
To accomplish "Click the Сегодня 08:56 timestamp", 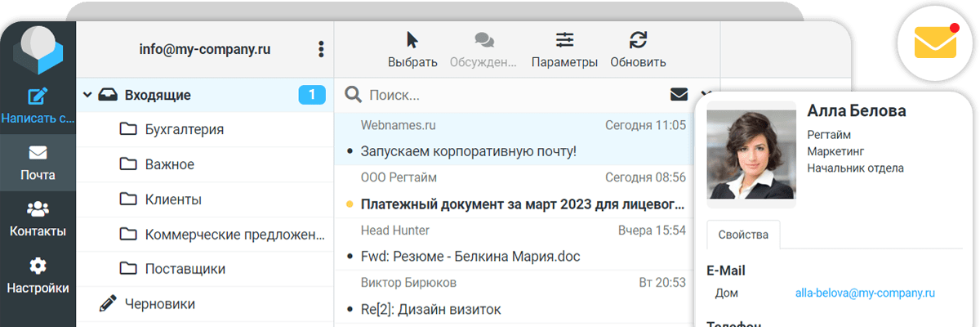I will (x=645, y=177).
